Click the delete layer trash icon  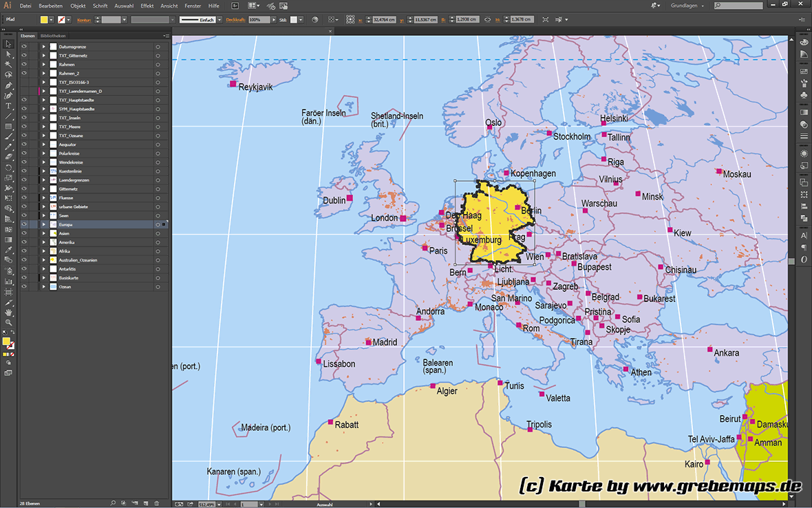157,503
